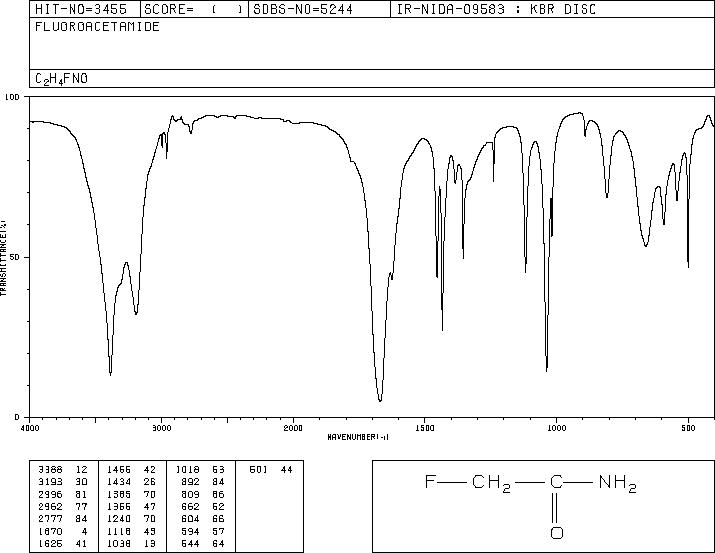Click the 50 transmittance axis label
Image resolution: width=715 pixels, height=553 pixels.
(14, 257)
